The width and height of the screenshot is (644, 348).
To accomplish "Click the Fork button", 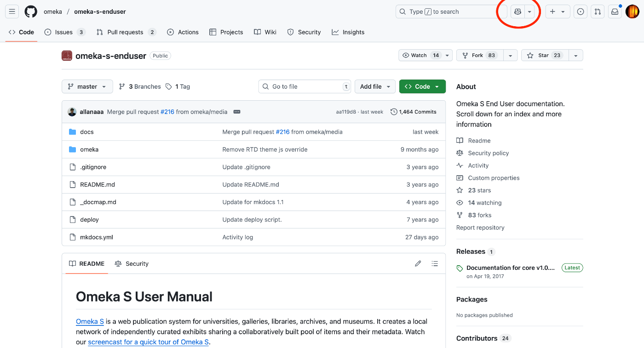I will (480, 55).
